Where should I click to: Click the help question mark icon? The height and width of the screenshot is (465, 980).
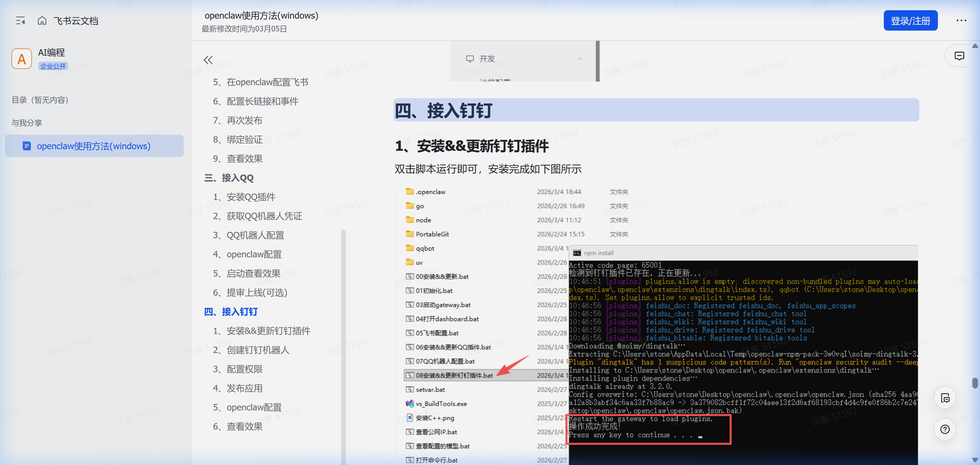click(945, 429)
